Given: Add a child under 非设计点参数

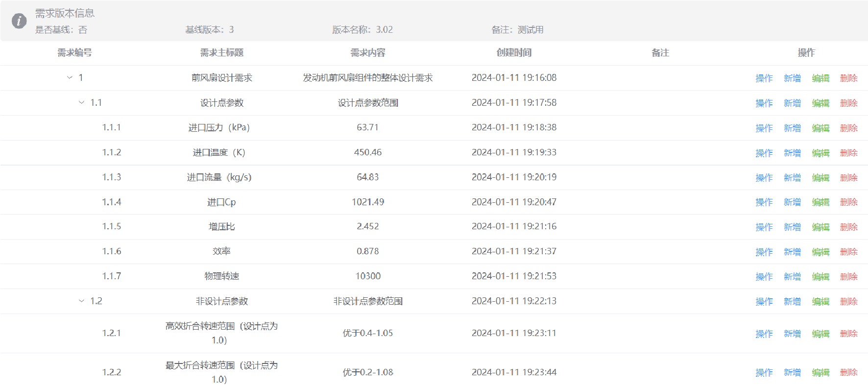Looking at the screenshot, I should point(792,302).
